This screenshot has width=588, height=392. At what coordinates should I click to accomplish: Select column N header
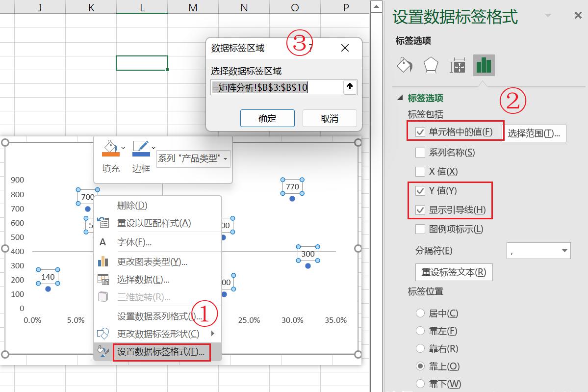244,7
